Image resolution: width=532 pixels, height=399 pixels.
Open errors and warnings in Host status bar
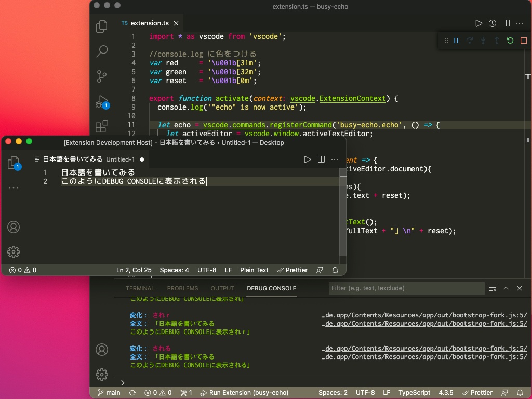(x=23, y=270)
